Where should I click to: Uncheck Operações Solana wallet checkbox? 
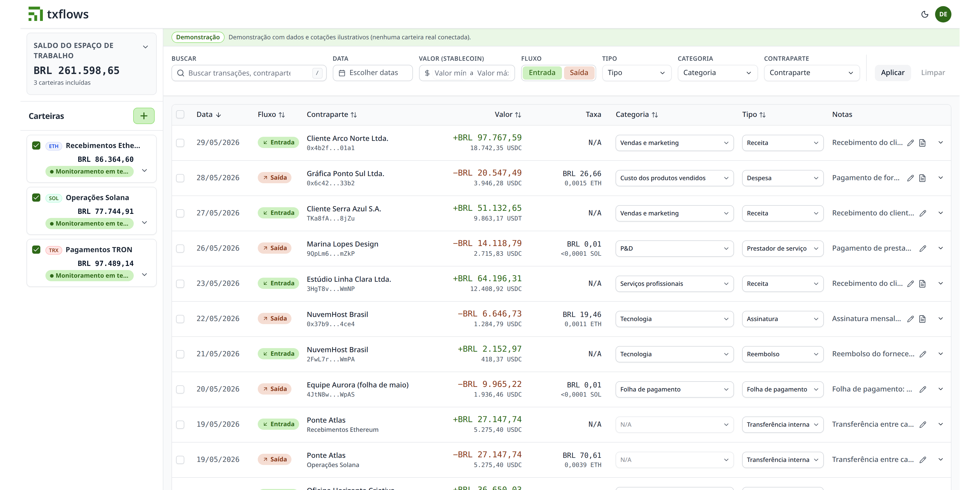(x=36, y=198)
